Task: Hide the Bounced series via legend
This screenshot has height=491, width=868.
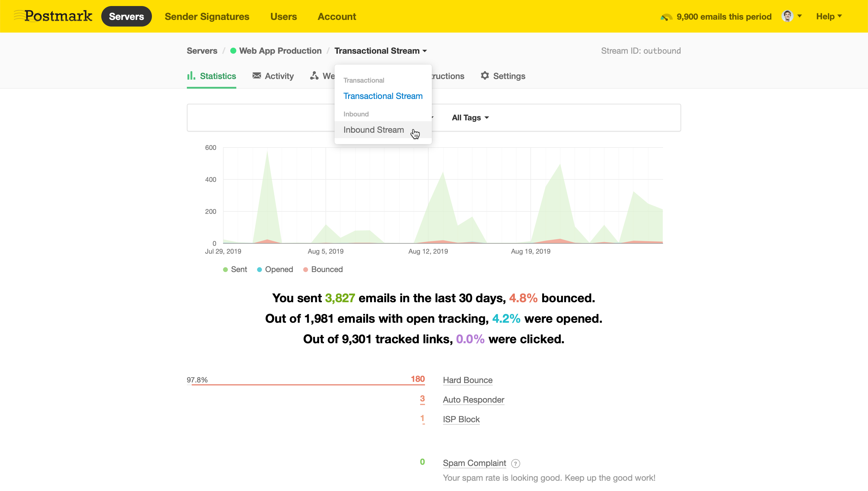Action: [323, 269]
